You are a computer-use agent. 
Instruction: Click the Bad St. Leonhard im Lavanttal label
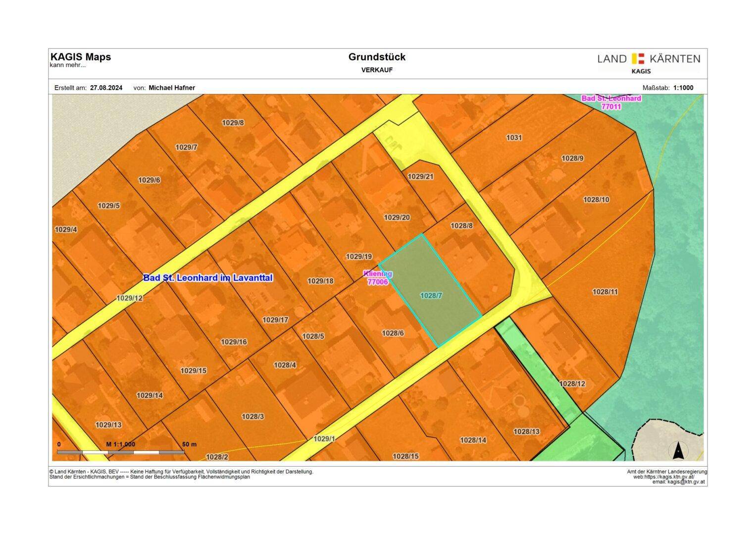208,278
